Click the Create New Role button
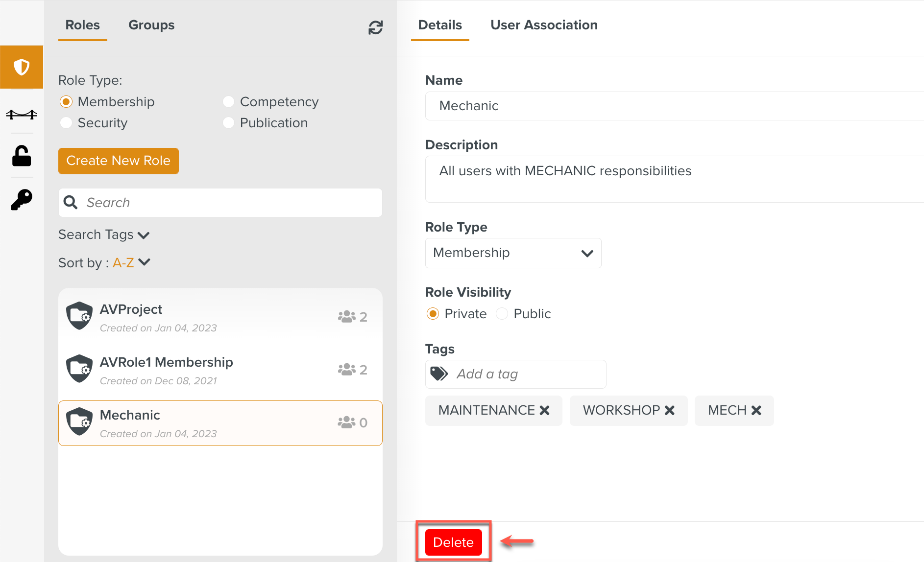 point(119,161)
